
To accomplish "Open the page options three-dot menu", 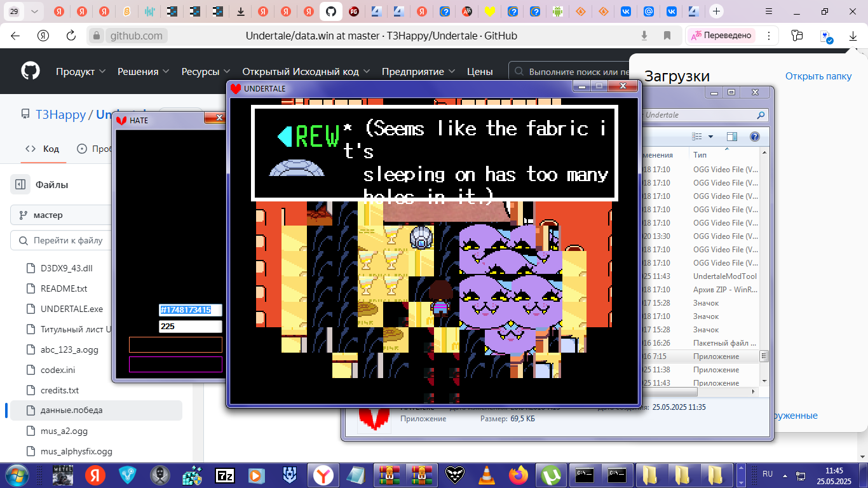I will point(769,36).
